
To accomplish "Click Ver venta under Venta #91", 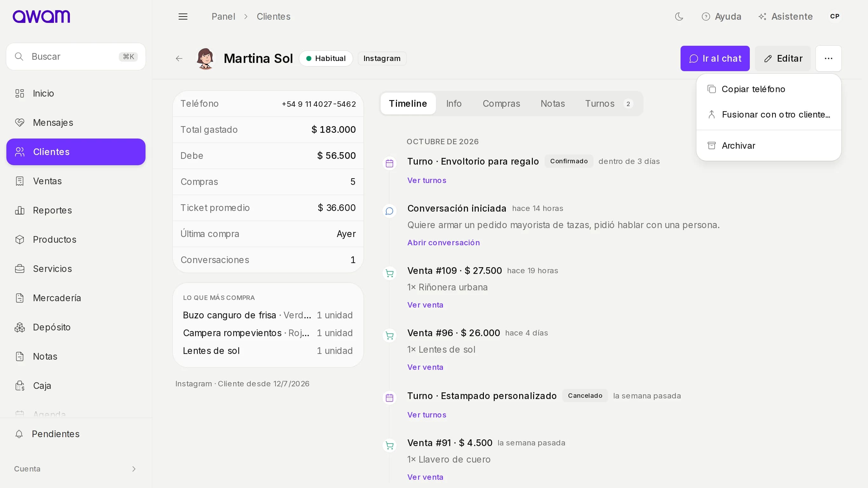I will [x=425, y=477].
